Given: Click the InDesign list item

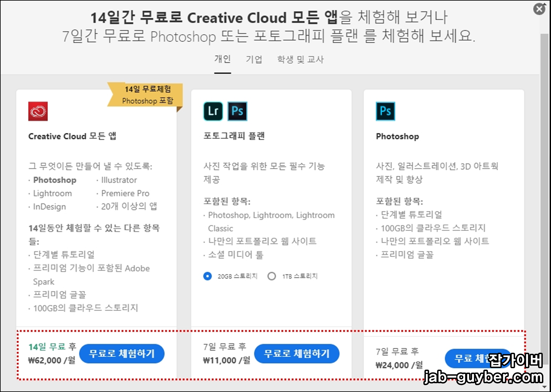Looking at the screenshot, I should point(49,207).
